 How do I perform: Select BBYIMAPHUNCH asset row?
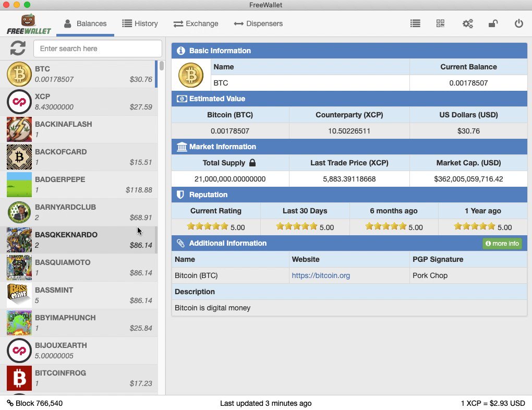click(x=79, y=323)
